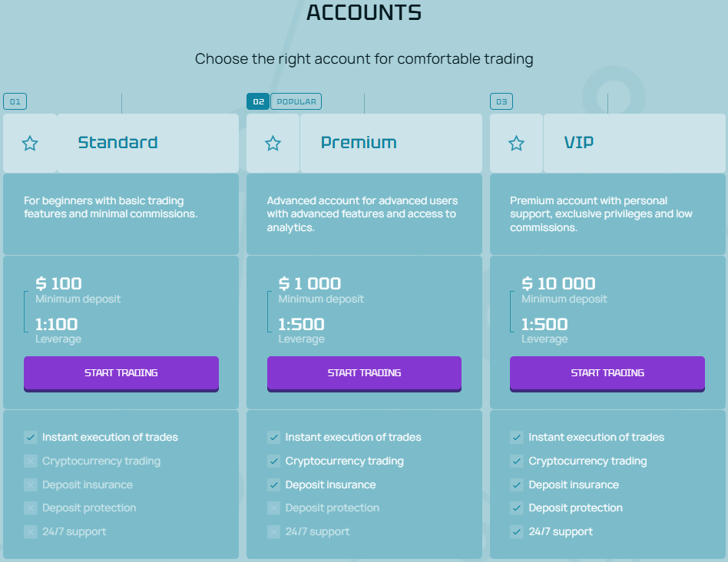Click the 02 number badge
728x562 pixels.
pos(257,101)
